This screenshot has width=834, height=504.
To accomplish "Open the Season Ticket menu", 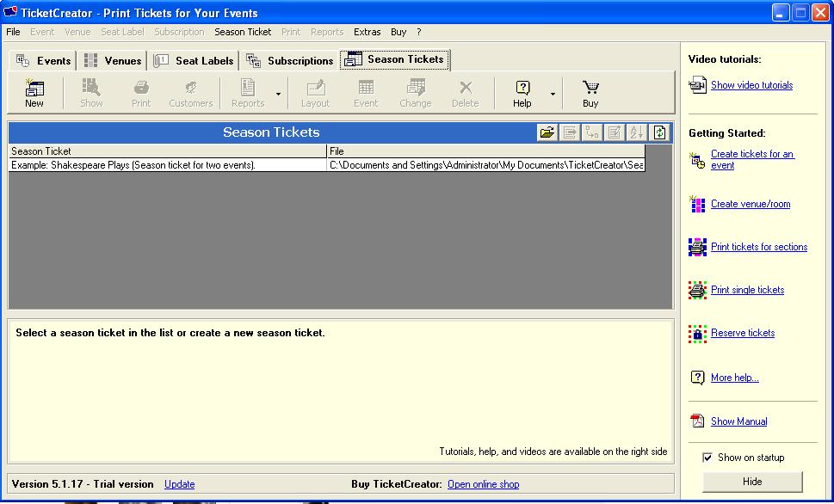I will click(243, 32).
